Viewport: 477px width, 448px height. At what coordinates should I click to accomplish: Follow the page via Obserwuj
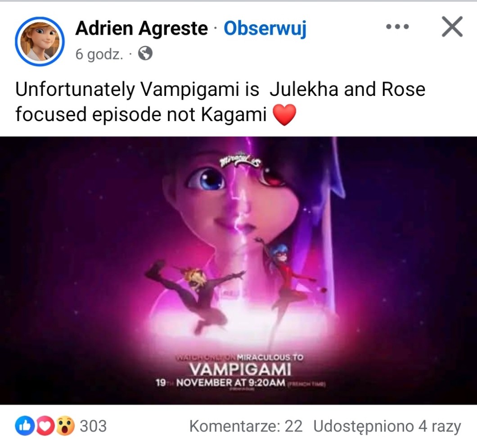click(x=265, y=28)
